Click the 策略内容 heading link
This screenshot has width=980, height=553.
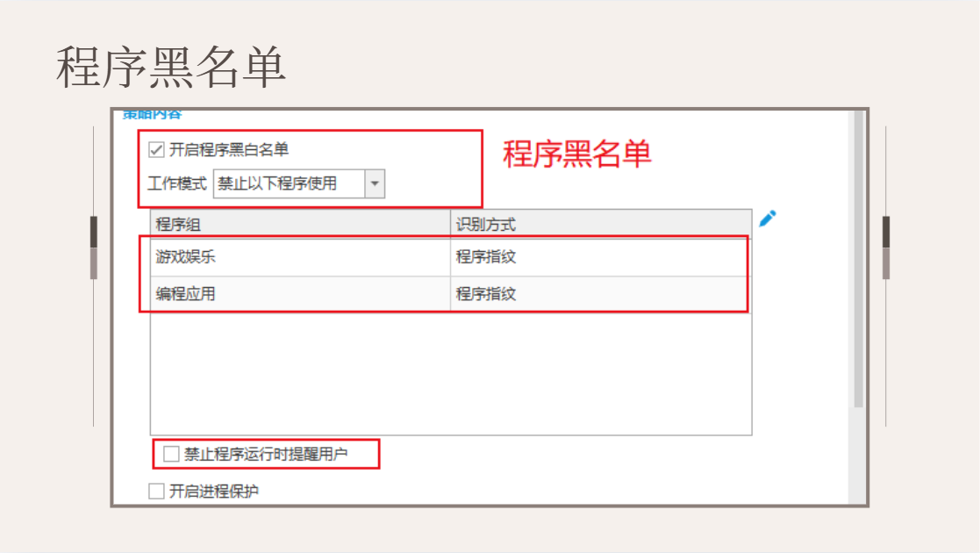coord(152,114)
